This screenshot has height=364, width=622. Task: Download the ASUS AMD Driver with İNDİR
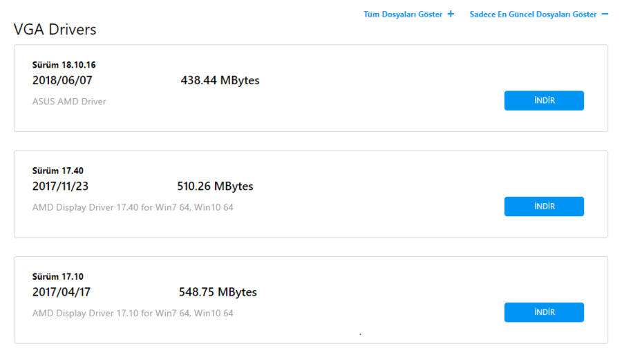tap(544, 100)
